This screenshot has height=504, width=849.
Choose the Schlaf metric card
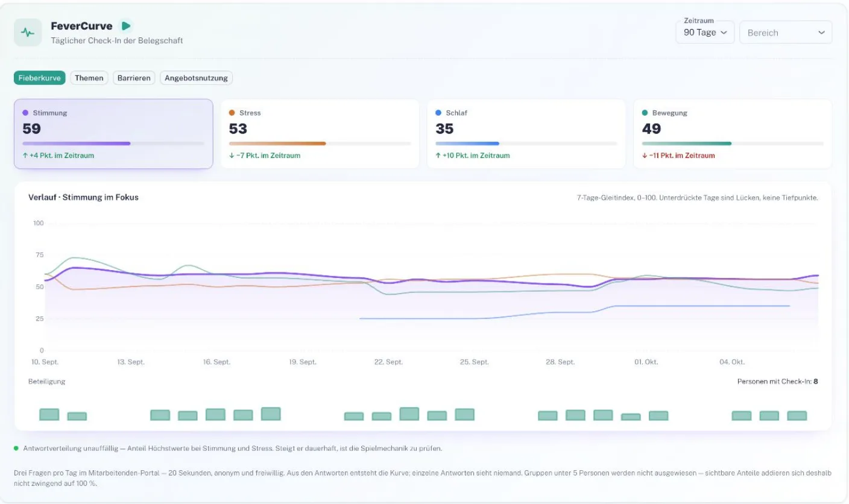pos(526,134)
